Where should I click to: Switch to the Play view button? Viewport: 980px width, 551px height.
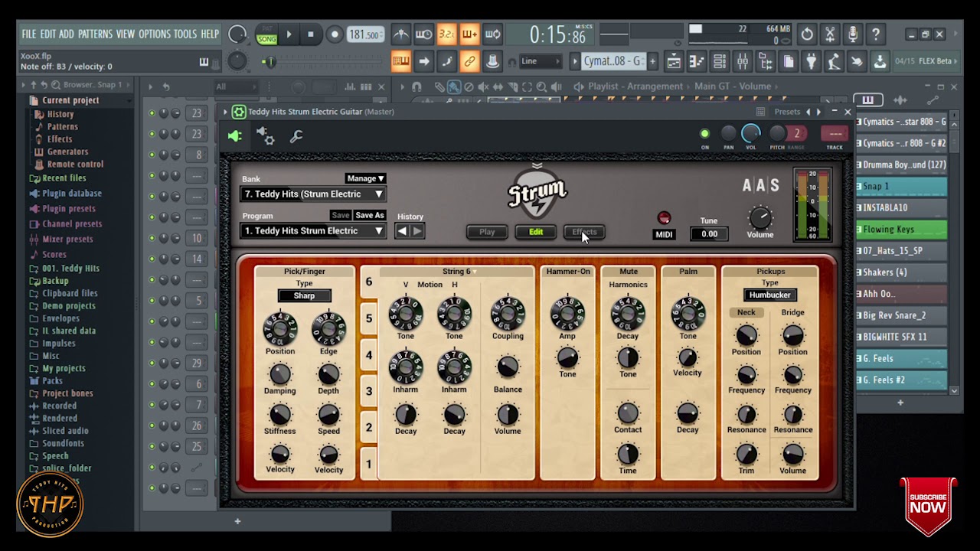487,232
